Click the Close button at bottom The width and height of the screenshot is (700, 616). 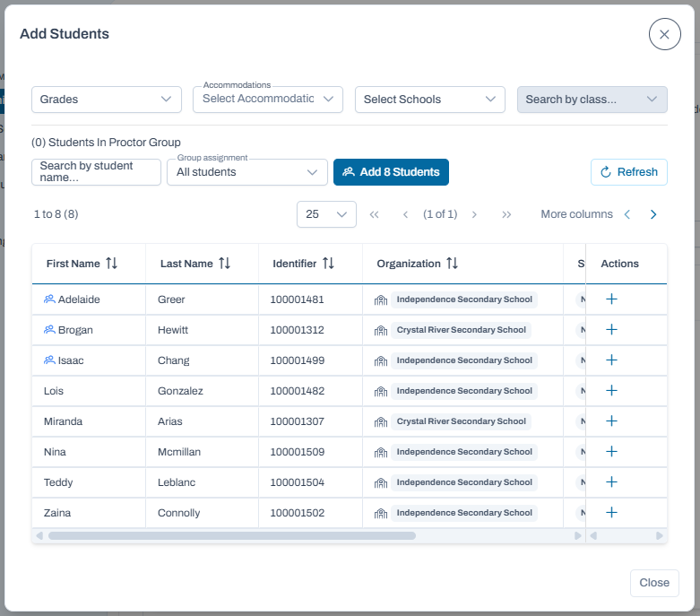coord(654,583)
